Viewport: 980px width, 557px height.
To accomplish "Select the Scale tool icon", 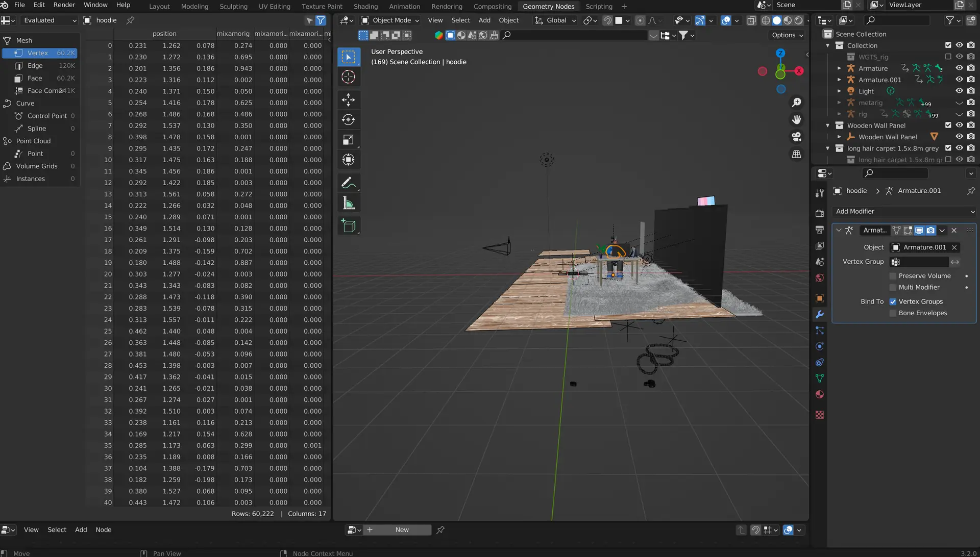I will click(x=348, y=140).
